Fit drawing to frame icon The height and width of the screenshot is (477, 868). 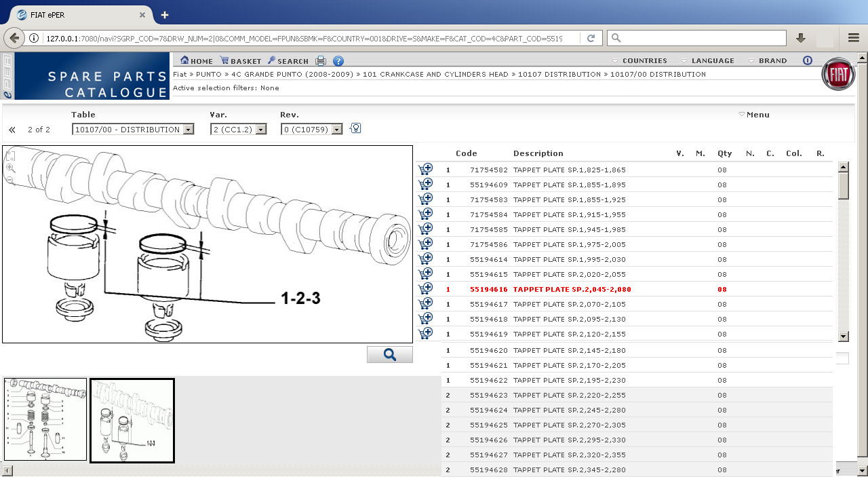pos(10,156)
